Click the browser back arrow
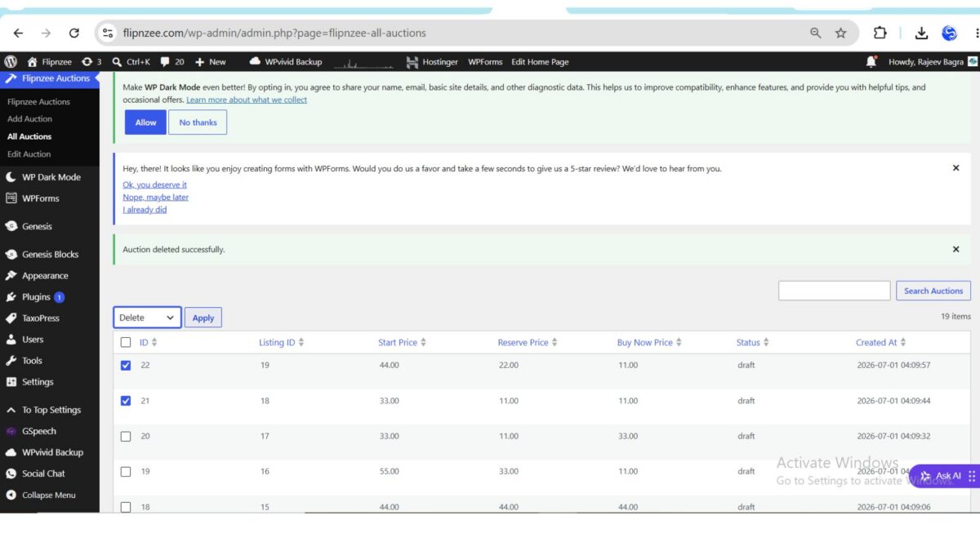 (18, 33)
